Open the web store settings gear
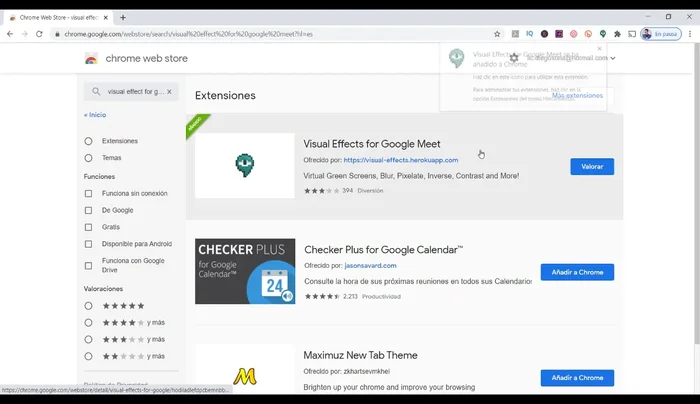Image resolution: width=700 pixels, height=404 pixels. click(x=514, y=58)
